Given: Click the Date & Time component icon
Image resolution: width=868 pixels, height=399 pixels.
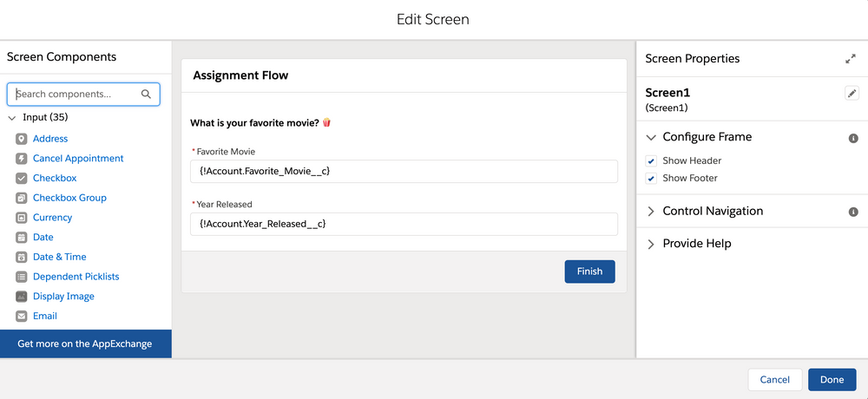Looking at the screenshot, I should 22,257.
